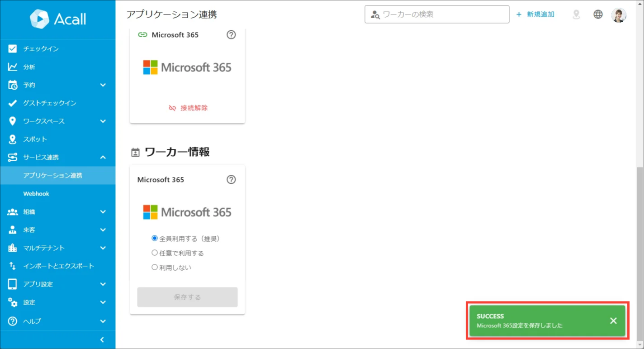Expand the マルチテナント menu chevron

coord(103,248)
